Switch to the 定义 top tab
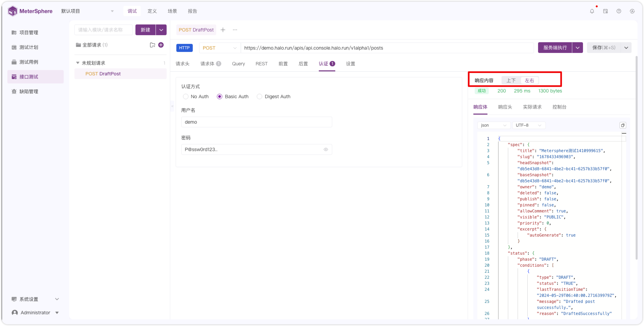 [152, 11]
